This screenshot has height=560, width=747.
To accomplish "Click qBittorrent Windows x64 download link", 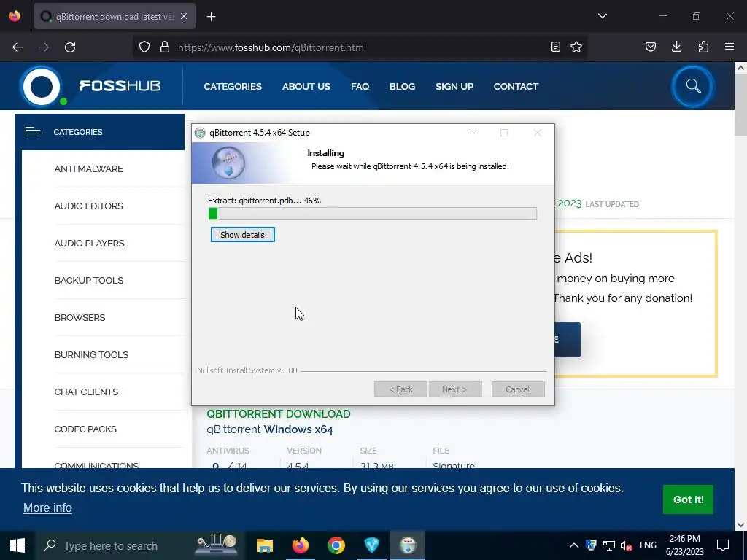I will 270,429.
